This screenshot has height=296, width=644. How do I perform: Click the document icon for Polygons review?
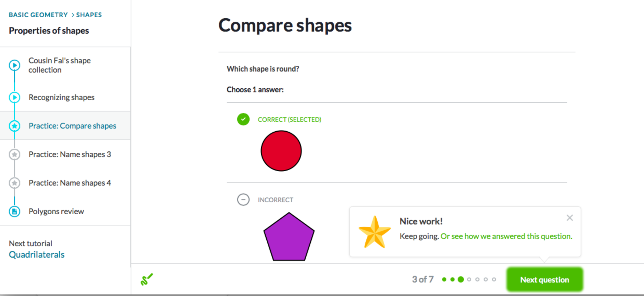(14, 211)
